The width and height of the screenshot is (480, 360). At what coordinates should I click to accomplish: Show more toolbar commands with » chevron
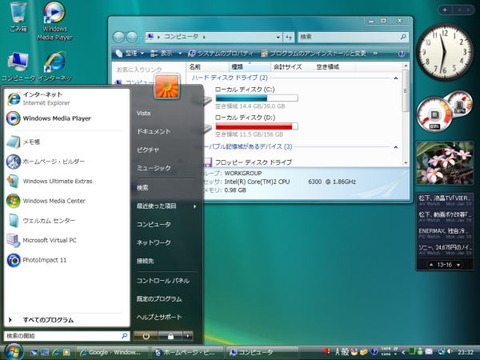tap(375, 53)
